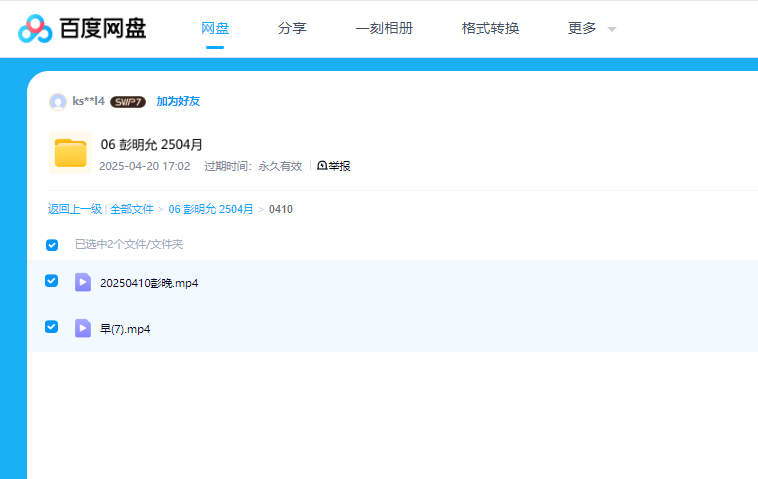Open the 分享 tab
758x479 pixels.
(x=292, y=28)
